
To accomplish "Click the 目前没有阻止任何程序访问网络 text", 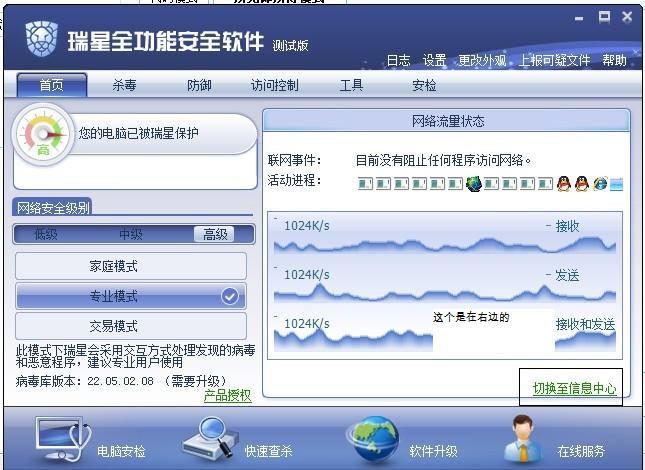I will click(443, 160).
